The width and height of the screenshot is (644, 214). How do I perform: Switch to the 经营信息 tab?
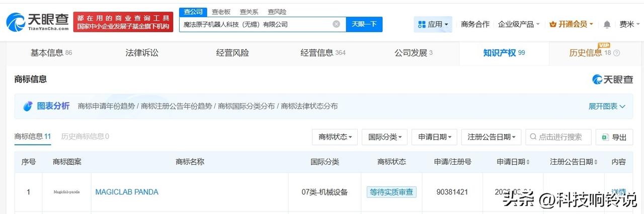[323, 53]
